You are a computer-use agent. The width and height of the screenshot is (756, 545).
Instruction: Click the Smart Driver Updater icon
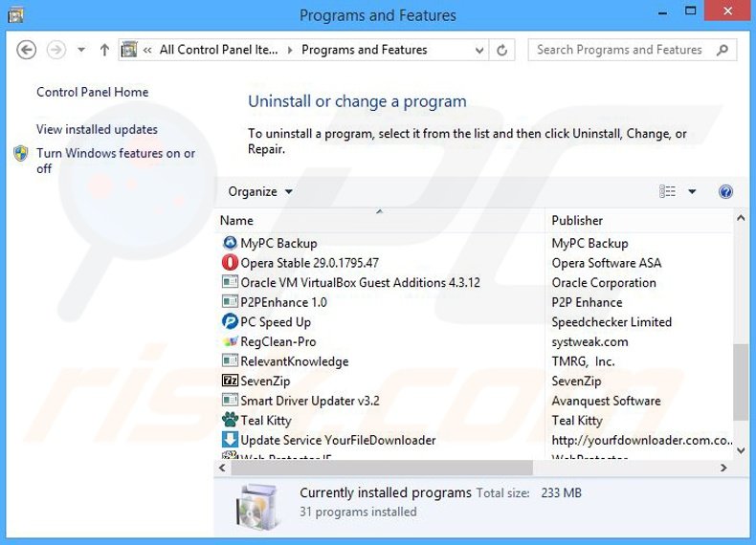click(x=230, y=400)
